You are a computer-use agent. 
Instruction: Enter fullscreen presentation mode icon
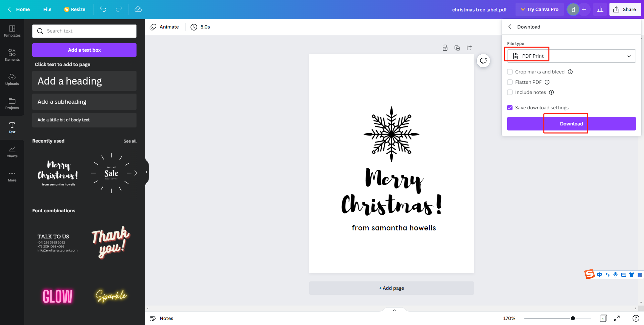[617, 318]
